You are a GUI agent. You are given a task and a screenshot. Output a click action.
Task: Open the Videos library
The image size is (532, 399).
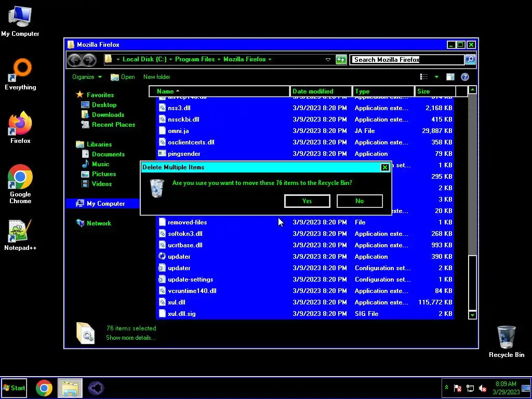tap(102, 183)
